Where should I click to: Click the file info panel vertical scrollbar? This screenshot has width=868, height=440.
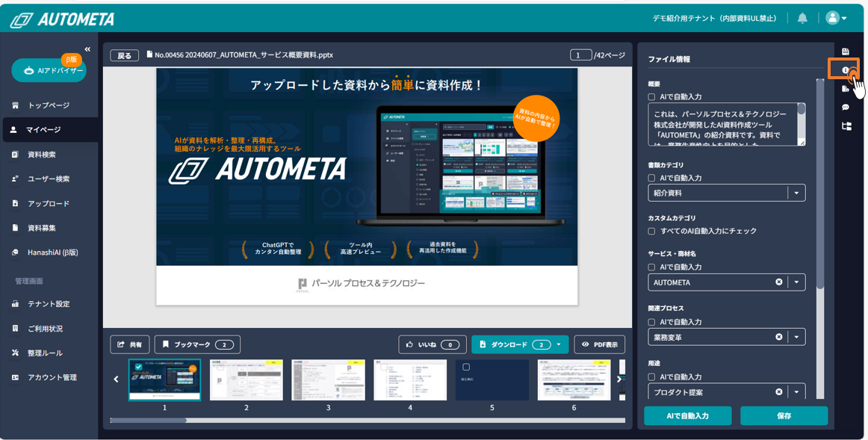pos(820,238)
